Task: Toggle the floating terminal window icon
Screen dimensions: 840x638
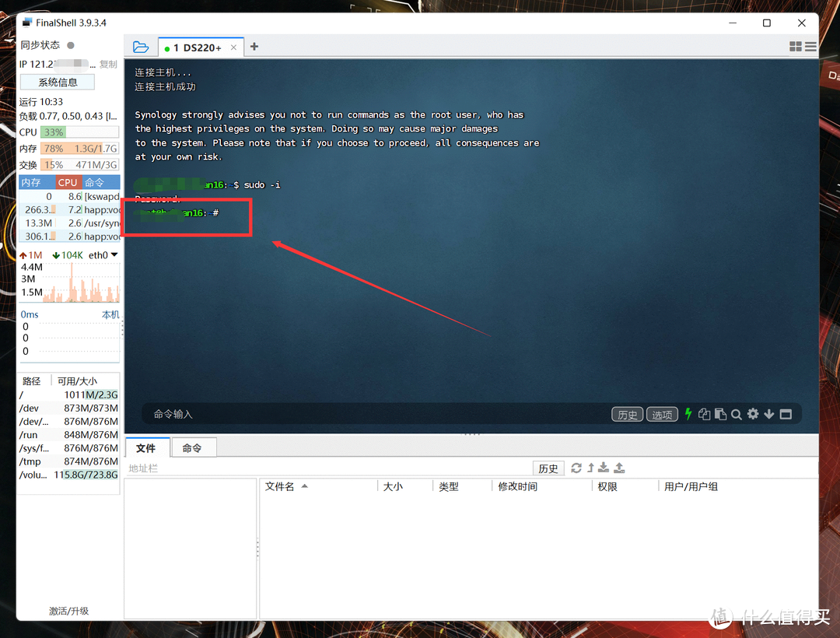Action: 786,414
